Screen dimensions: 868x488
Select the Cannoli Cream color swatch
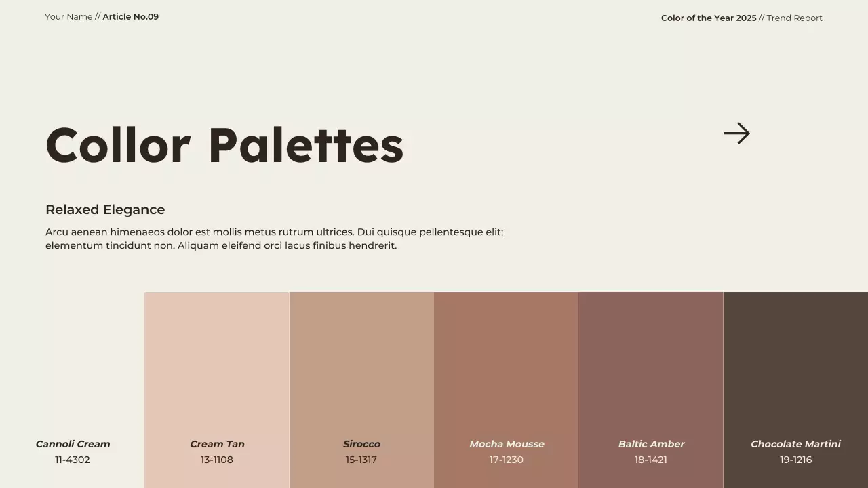pos(73,366)
